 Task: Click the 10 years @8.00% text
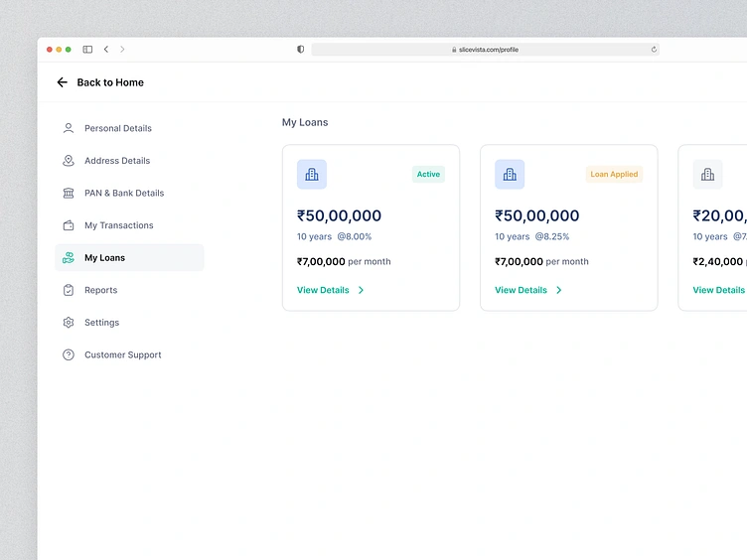pyautogui.click(x=335, y=236)
